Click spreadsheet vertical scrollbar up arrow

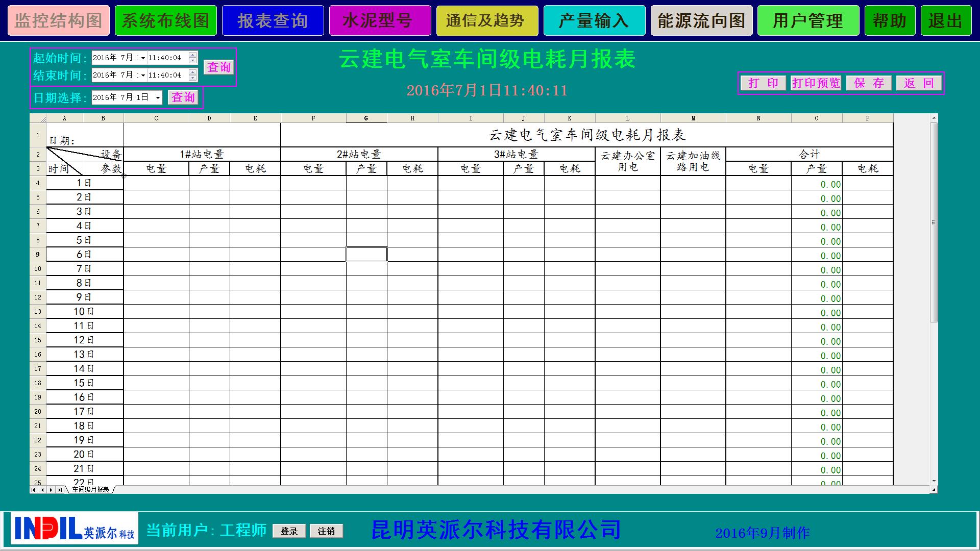pyautogui.click(x=934, y=118)
